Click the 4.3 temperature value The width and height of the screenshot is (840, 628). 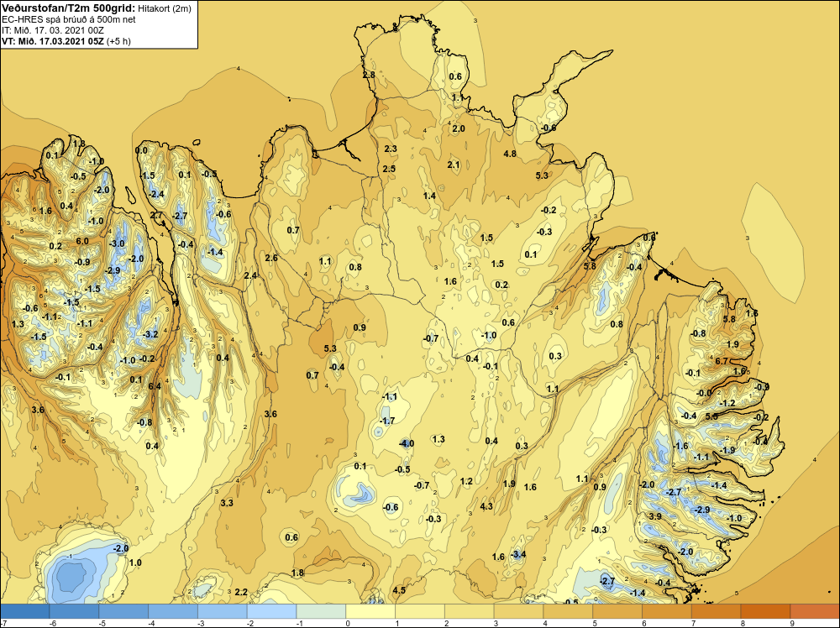[x=486, y=506]
